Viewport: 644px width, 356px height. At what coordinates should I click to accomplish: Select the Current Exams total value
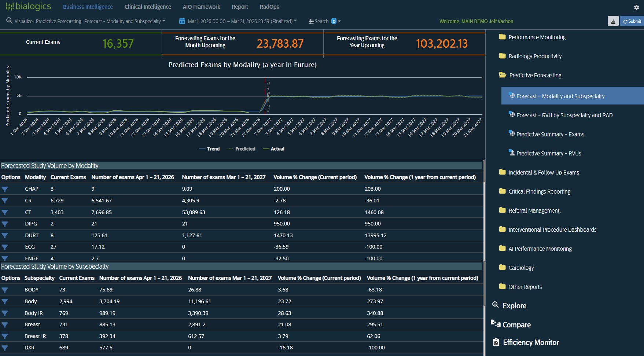118,43
